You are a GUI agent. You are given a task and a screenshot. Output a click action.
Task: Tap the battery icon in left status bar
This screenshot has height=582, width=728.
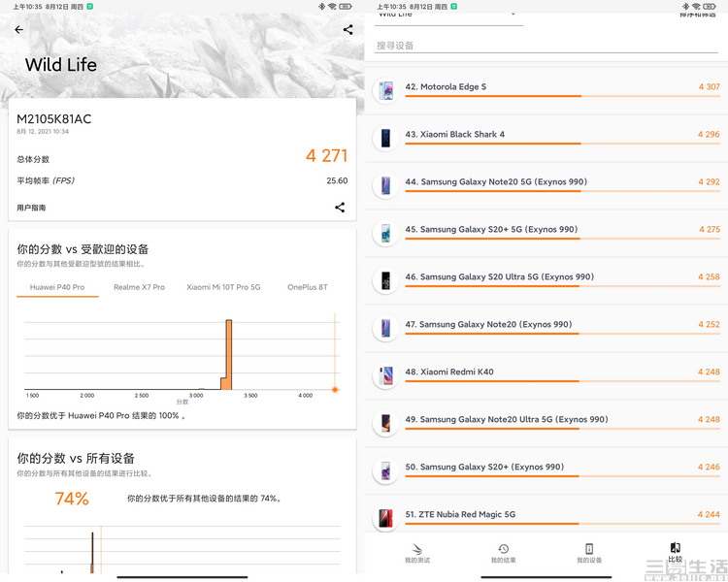pyautogui.click(x=345, y=7)
